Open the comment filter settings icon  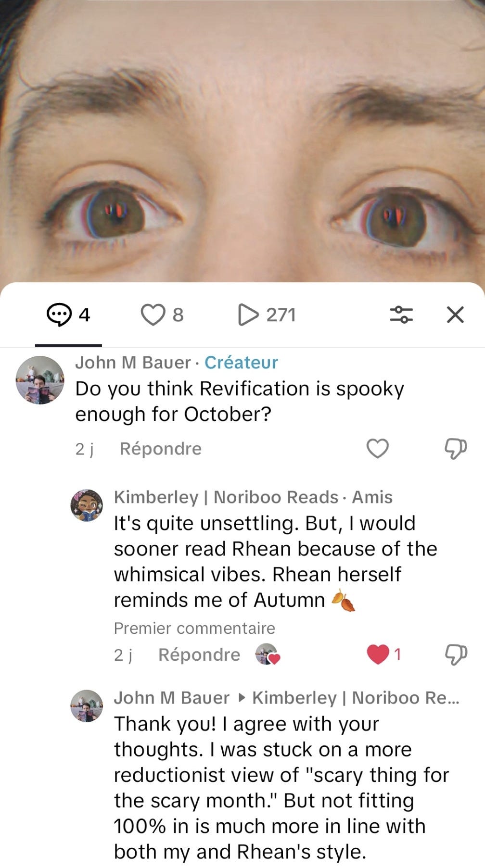click(x=401, y=315)
